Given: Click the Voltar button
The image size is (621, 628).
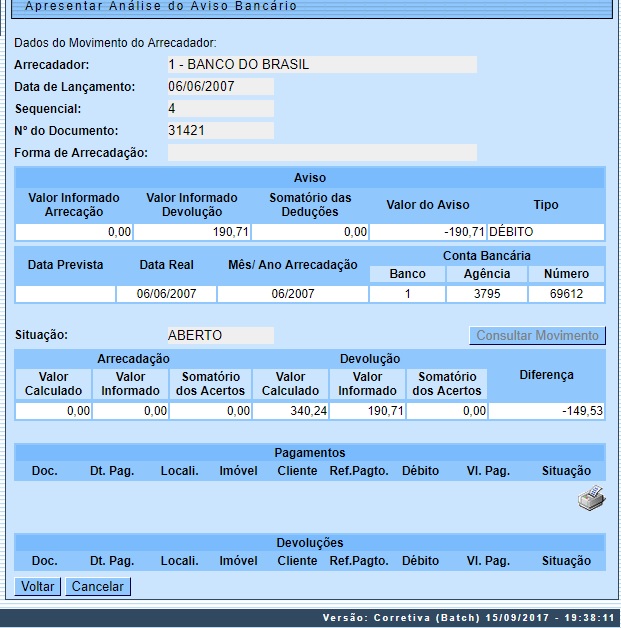Looking at the screenshot, I should 38,587.
